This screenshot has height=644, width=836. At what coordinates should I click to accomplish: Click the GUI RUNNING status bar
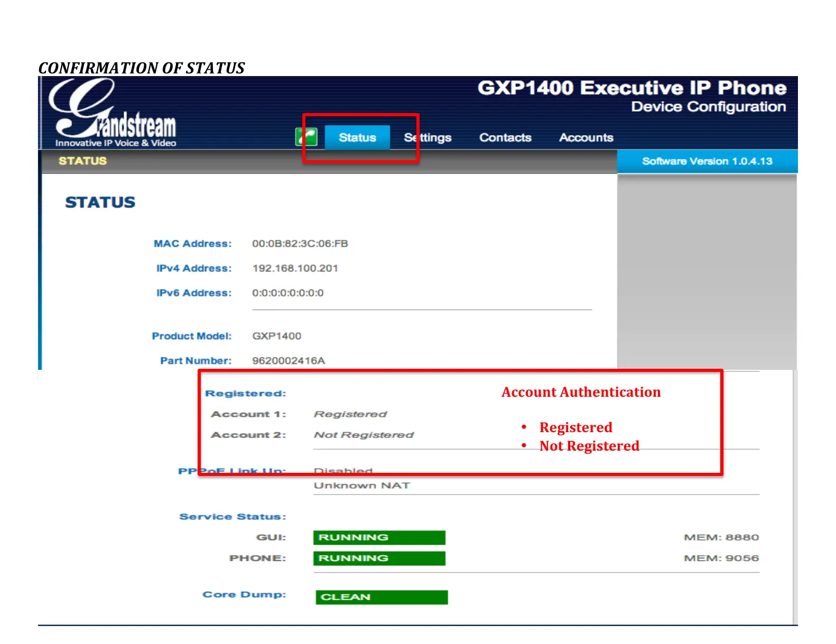pos(379,537)
